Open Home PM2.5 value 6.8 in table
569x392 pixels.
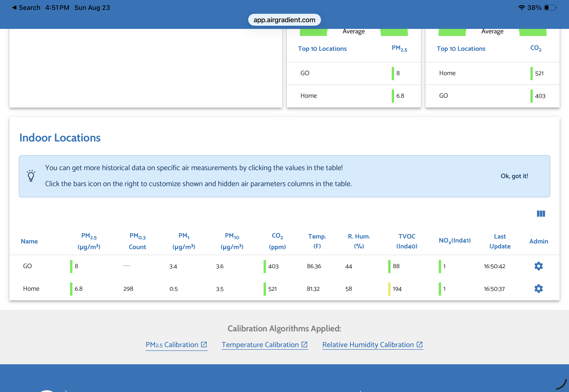click(x=79, y=289)
